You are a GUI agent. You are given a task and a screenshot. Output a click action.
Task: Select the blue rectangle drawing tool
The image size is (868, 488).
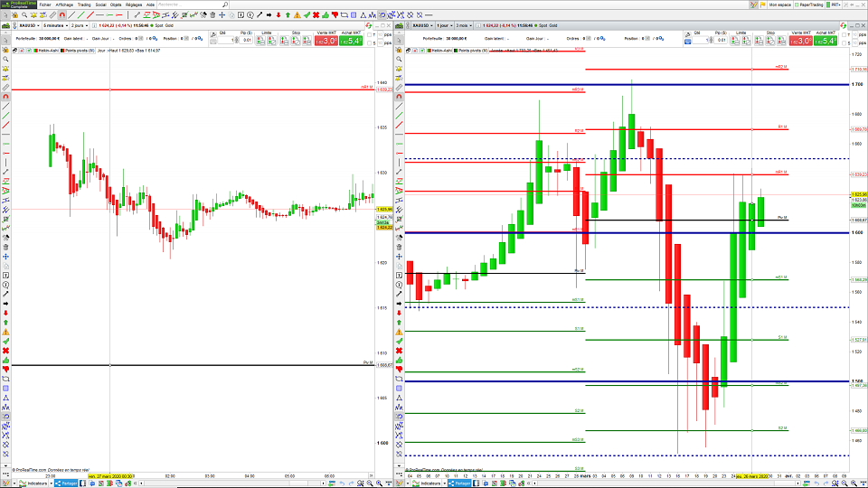coord(354,15)
